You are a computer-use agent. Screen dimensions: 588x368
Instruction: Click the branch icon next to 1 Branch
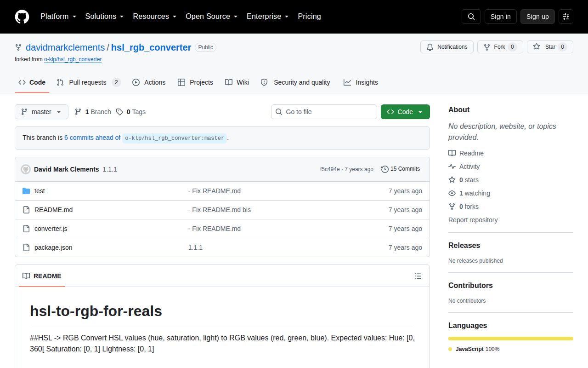(x=78, y=112)
